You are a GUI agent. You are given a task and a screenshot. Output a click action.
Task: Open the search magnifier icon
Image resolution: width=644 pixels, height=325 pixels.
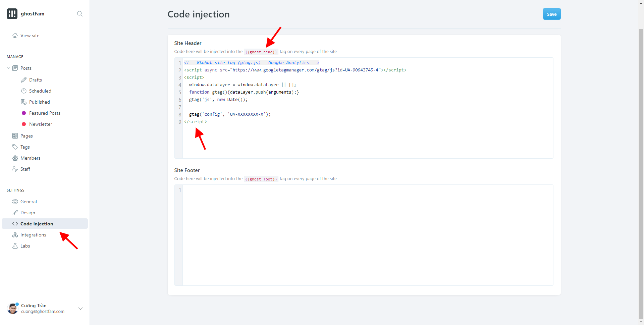coord(80,14)
